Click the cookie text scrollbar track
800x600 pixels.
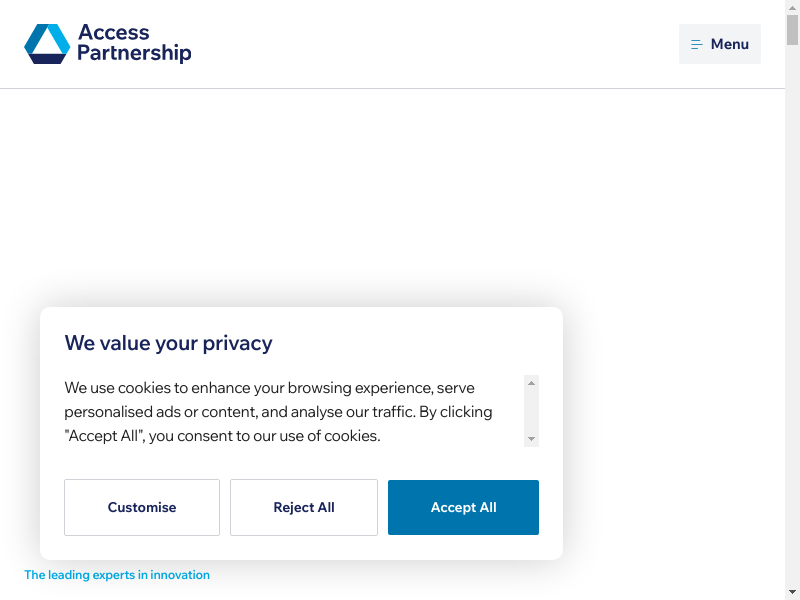[x=532, y=410]
